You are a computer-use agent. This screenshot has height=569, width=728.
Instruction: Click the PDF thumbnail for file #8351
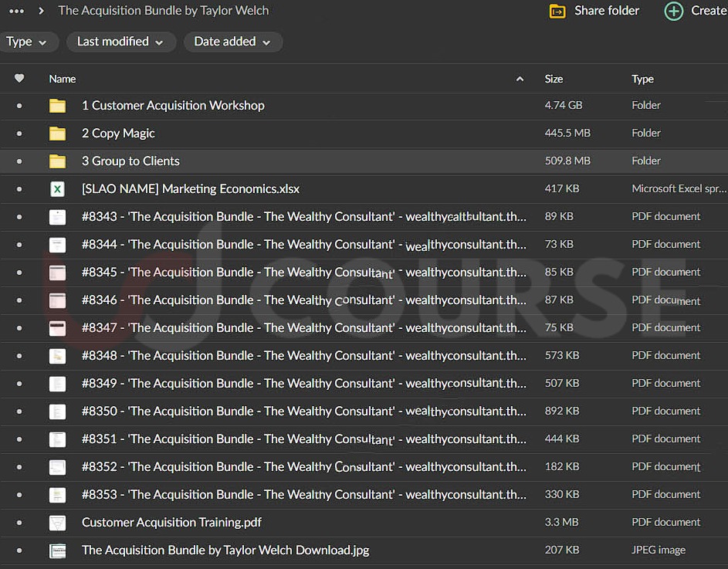pyautogui.click(x=57, y=439)
